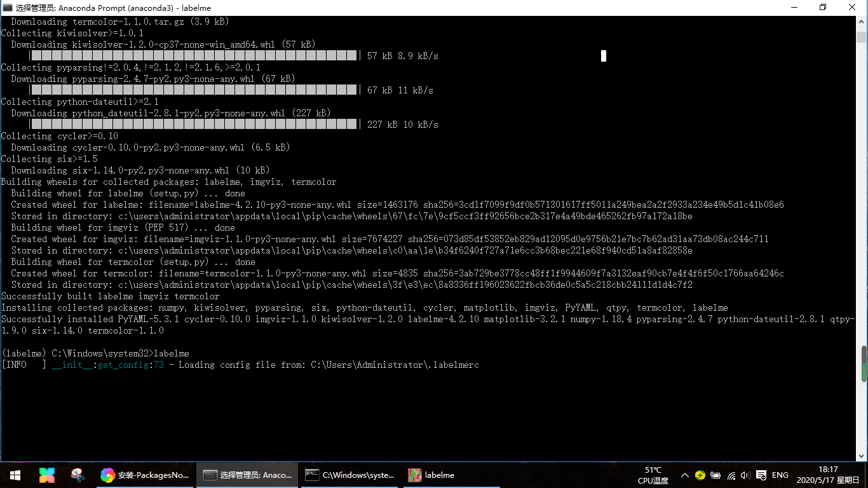Open the clock showing 18:17
This screenshot has height=488, width=868.
click(x=828, y=475)
